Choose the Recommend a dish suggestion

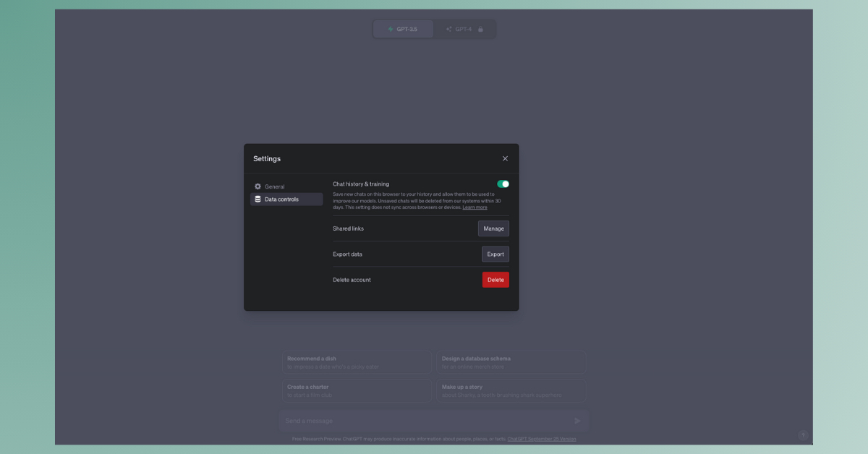pos(357,362)
